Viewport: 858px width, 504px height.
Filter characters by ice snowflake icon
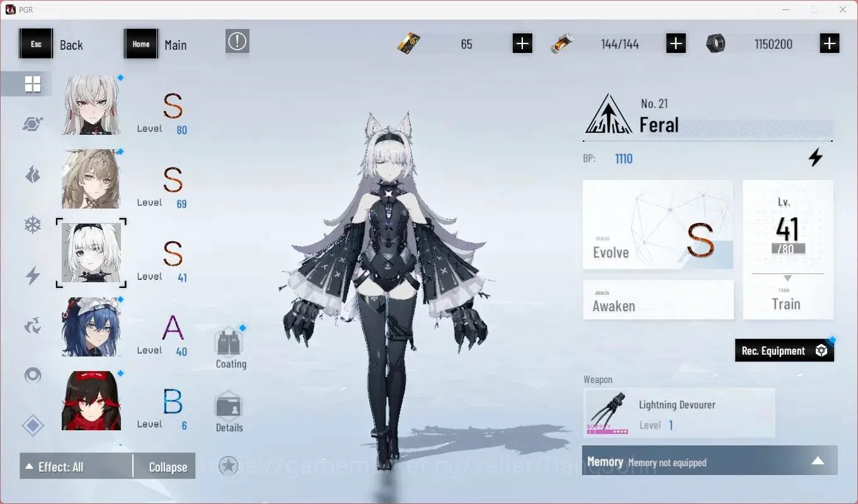(x=33, y=225)
